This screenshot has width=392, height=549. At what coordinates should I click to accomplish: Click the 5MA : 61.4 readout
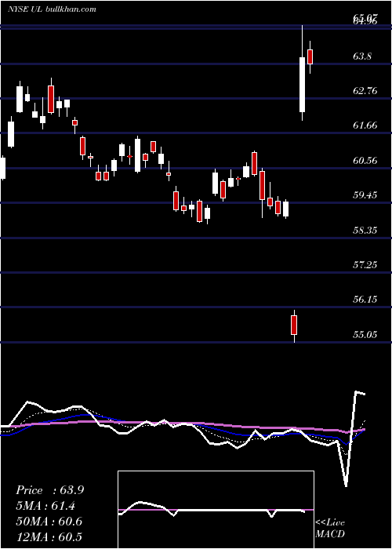(45, 506)
